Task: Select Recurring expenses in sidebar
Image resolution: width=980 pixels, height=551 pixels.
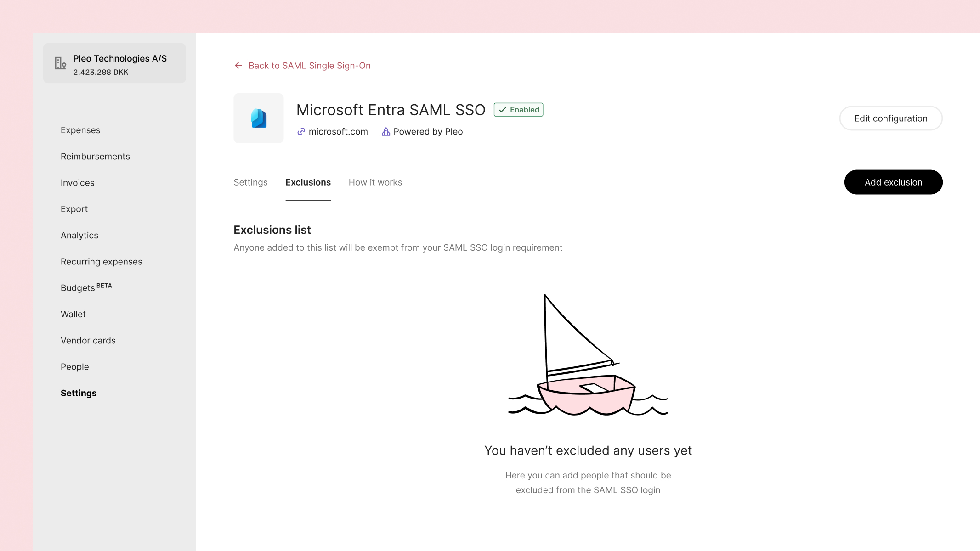Action: (x=102, y=262)
